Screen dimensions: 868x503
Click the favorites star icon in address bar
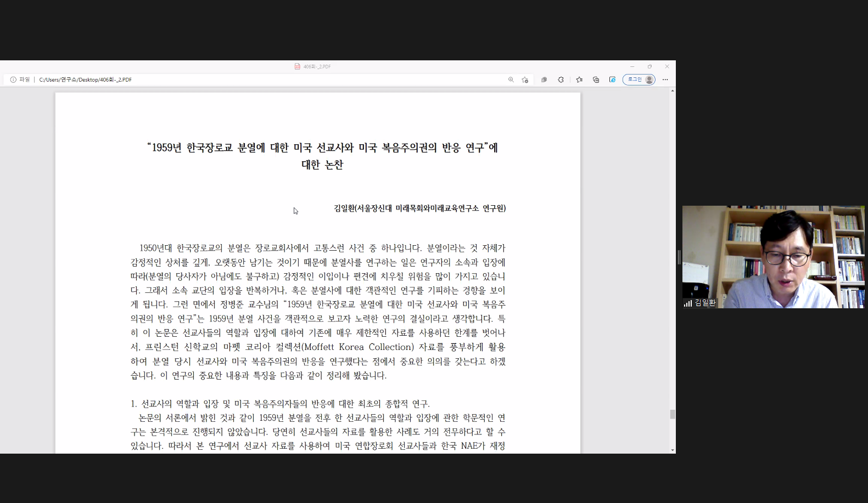525,80
